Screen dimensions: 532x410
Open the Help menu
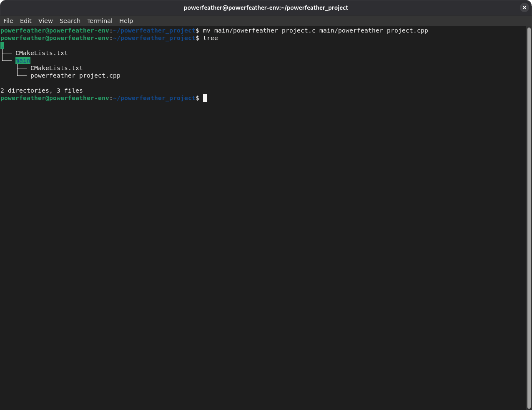[x=126, y=21]
